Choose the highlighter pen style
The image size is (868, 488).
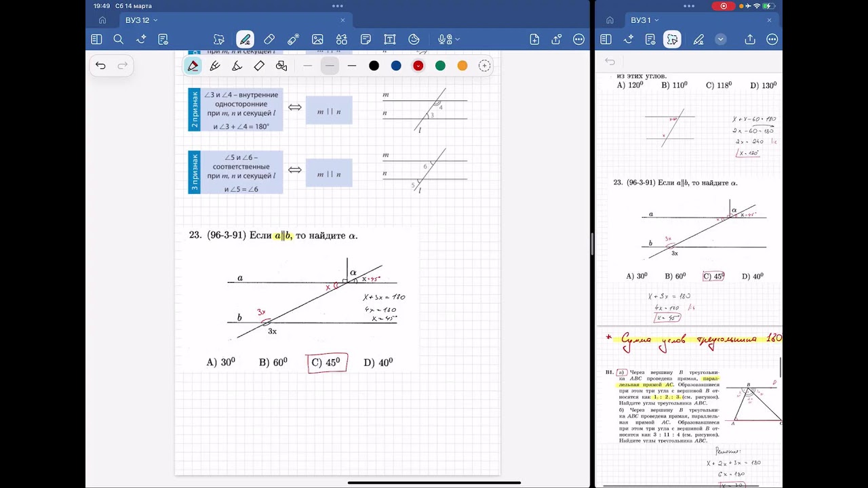(x=259, y=66)
